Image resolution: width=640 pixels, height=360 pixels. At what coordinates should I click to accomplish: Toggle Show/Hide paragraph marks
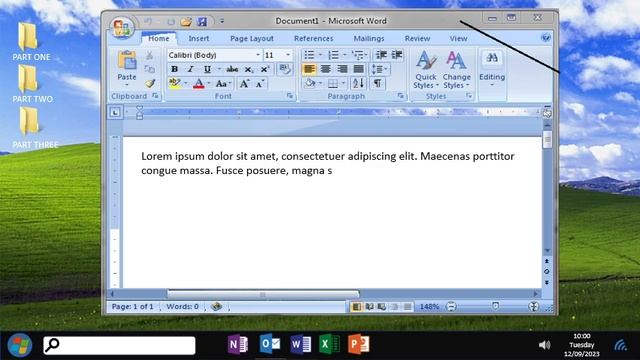coord(378,84)
